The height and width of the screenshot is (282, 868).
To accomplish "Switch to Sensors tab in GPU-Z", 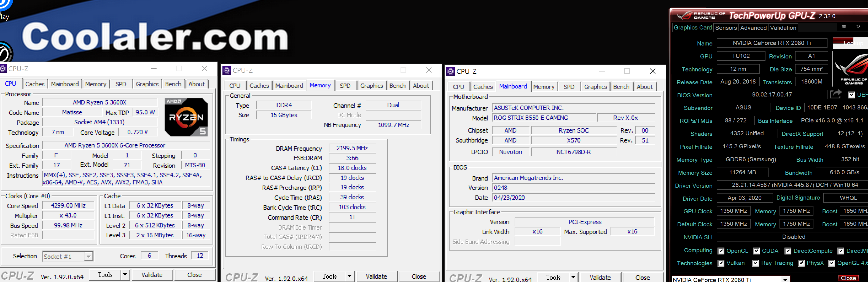I will click(x=726, y=28).
